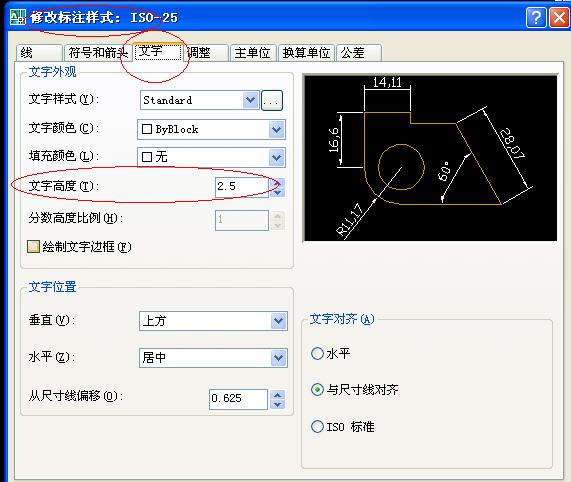Close the Modify Dimension Style dialog
The image size is (571, 482).
tap(559, 17)
